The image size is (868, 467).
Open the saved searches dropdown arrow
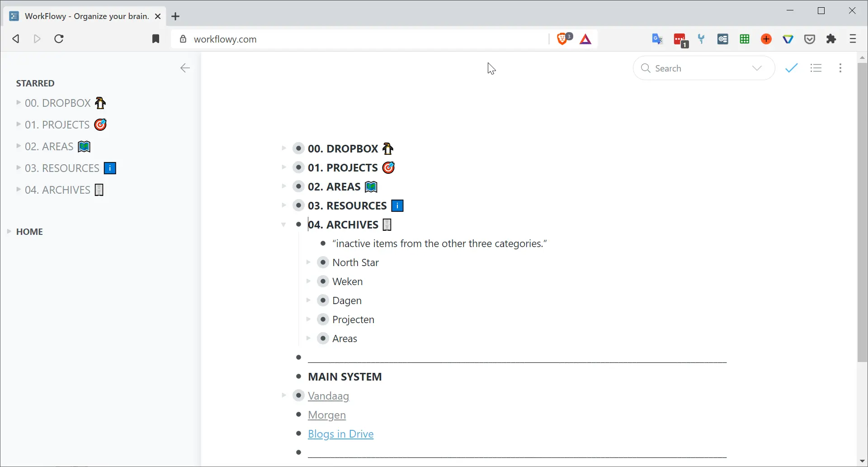pyautogui.click(x=757, y=68)
